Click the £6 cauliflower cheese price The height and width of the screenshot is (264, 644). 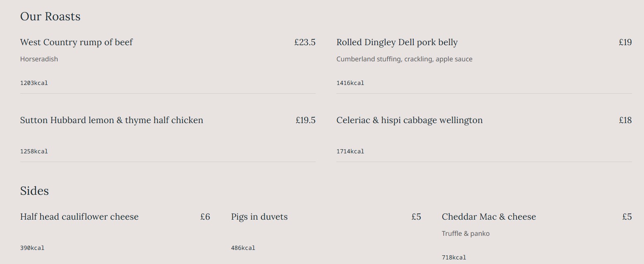click(205, 217)
